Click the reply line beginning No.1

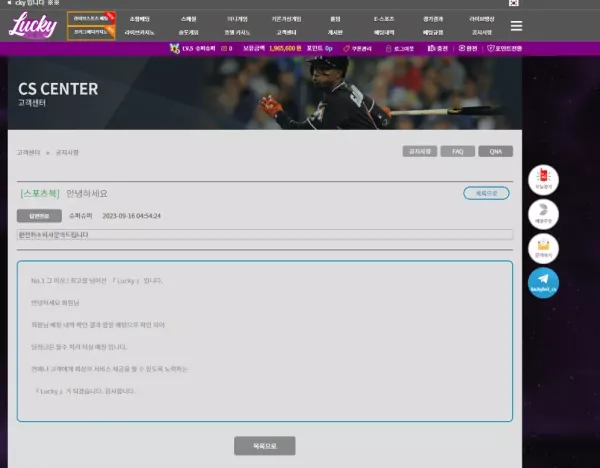pos(97,280)
